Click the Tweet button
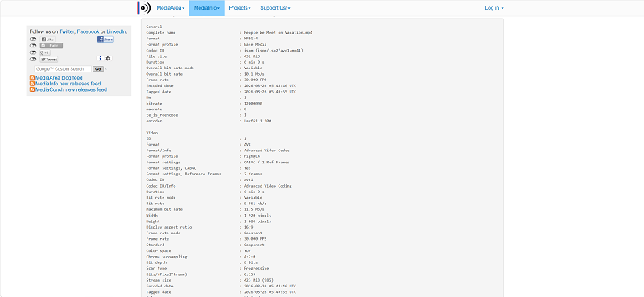The width and height of the screenshot is (644, 297). 49,59
